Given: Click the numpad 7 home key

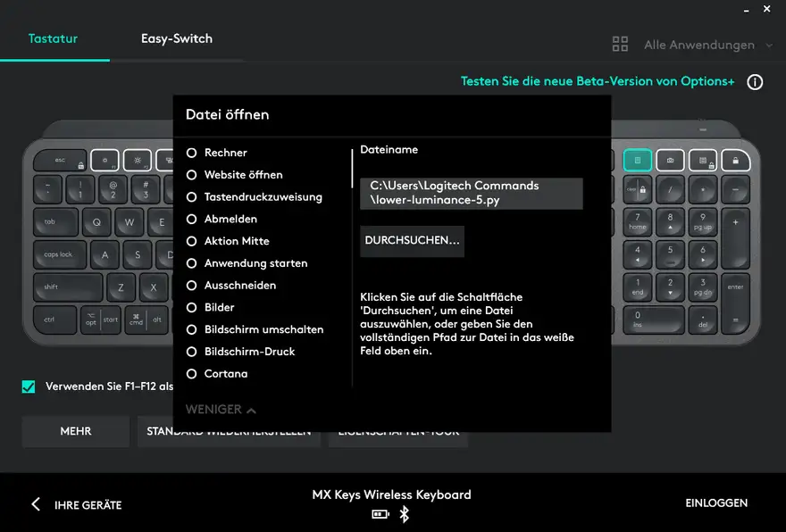Looking at the screenshot, I should click(638, 222).
